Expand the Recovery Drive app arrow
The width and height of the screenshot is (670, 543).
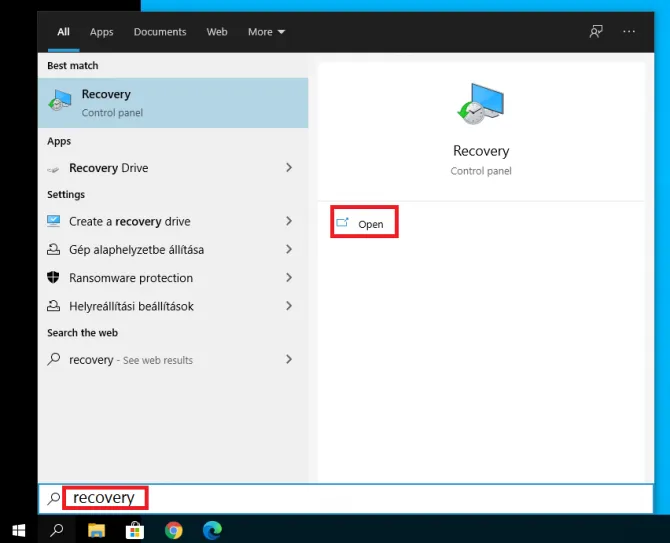(x=289, y=168)
